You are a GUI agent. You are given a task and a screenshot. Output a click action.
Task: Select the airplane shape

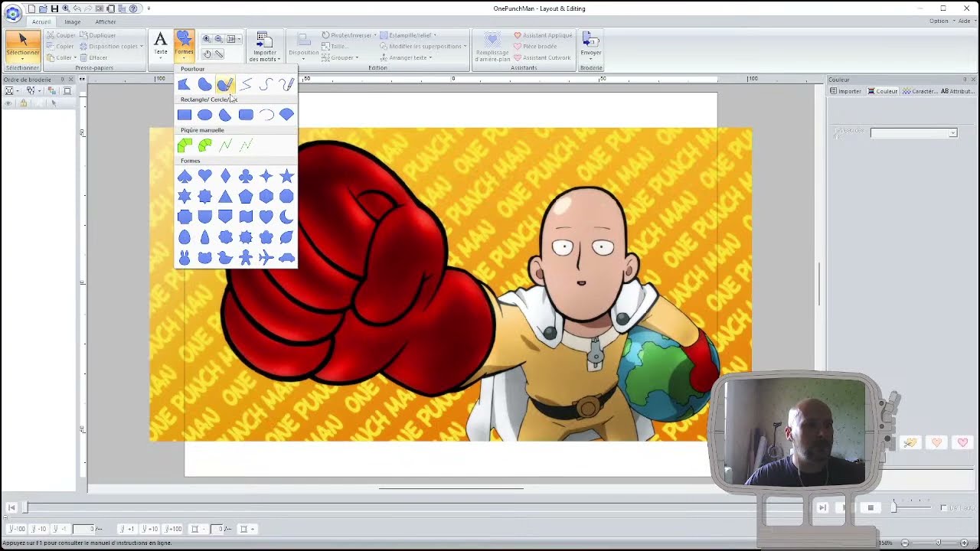pos(266,258)
